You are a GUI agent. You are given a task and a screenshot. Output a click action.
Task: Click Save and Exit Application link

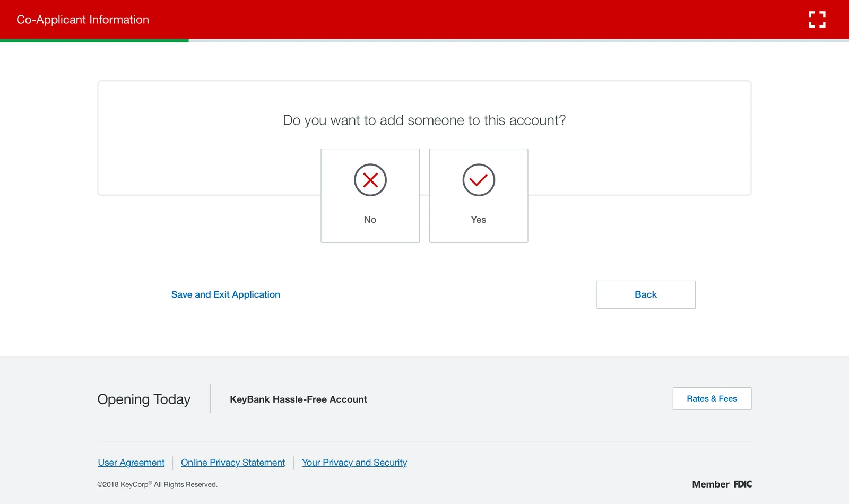[226, 294]
